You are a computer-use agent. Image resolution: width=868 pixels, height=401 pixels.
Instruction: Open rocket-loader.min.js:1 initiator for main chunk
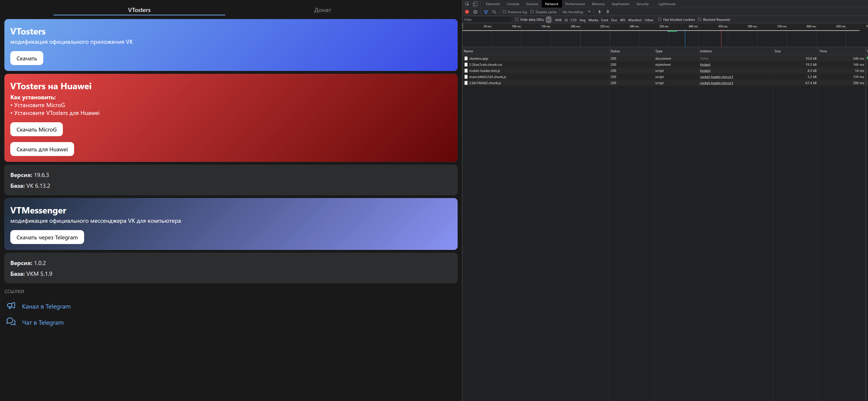(716, 77)
